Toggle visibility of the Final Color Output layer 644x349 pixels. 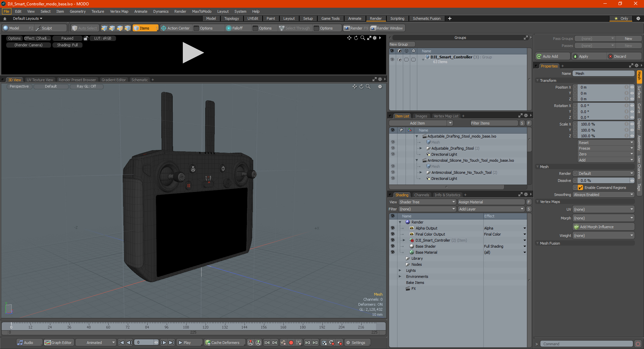pyautogui.click(x=392, y=234)
